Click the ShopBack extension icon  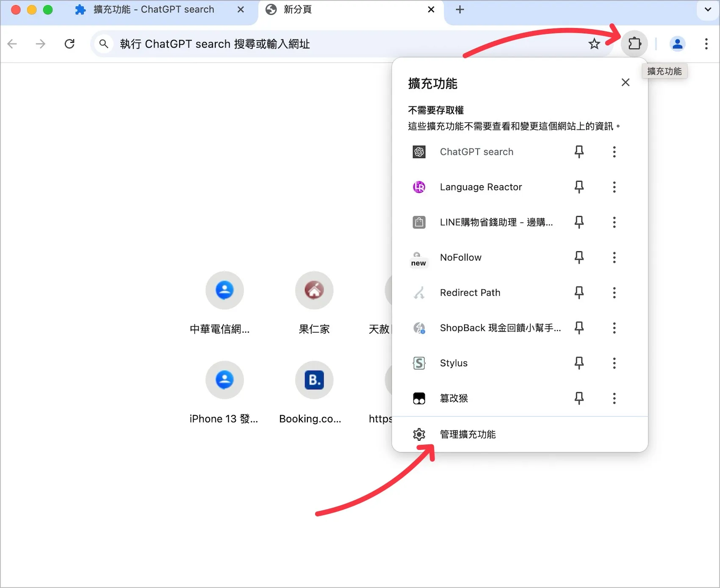(x=419, y=327)
